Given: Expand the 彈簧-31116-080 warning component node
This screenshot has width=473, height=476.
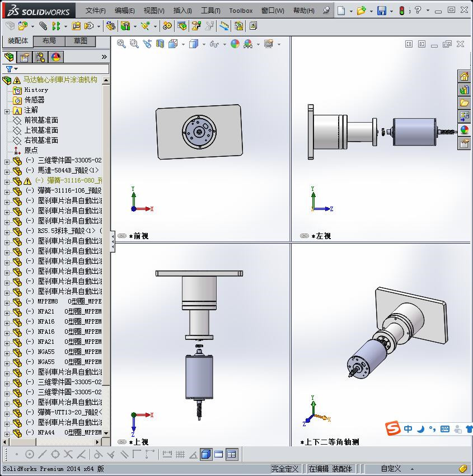Looking at the screenshot, I should 7,182.
